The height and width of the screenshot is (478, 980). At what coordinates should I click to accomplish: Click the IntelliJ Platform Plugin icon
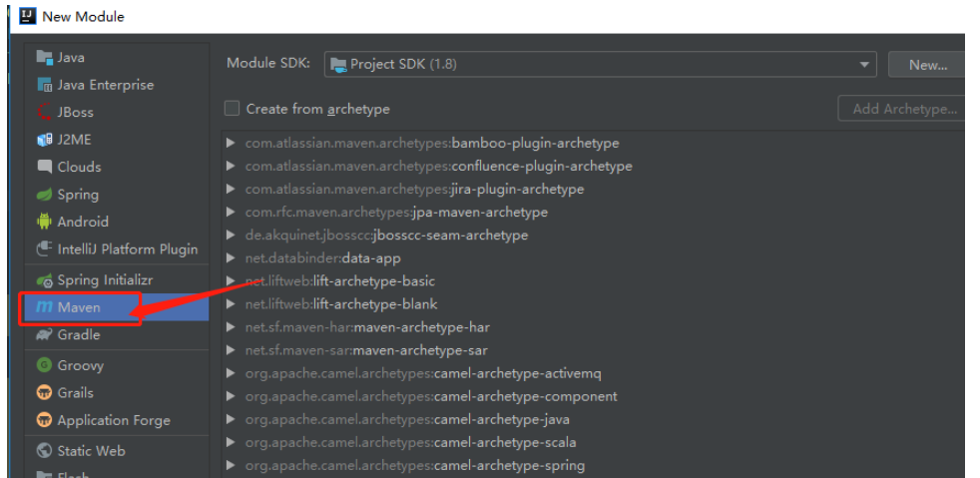44,249
